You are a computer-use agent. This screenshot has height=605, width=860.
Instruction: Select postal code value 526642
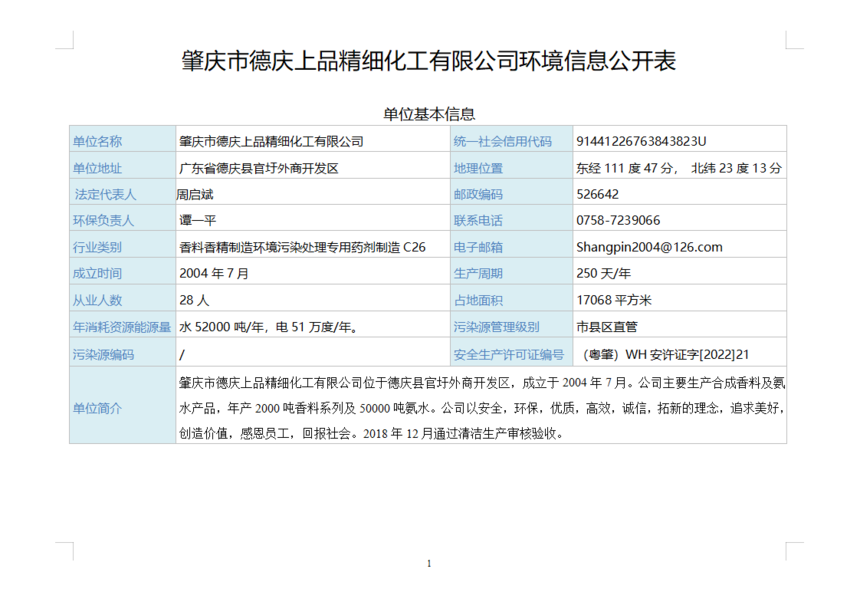(598, 195)
